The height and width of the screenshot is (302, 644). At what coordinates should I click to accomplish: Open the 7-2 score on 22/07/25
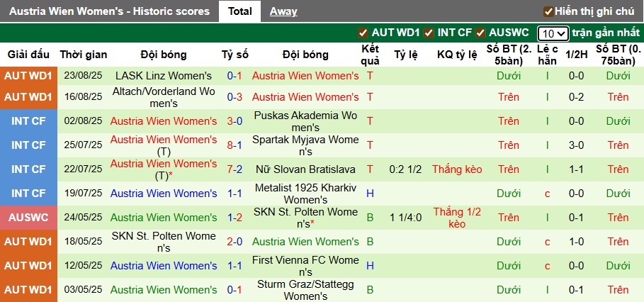(x=235, y=169)
